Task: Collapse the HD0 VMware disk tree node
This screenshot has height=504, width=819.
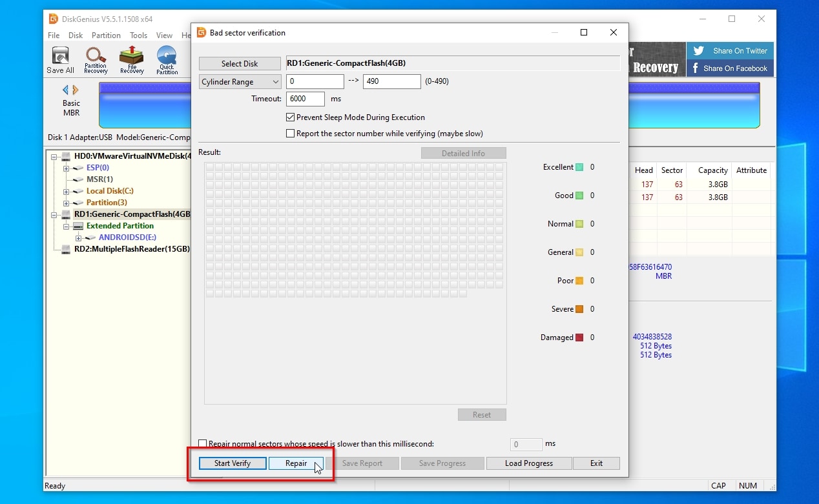Action: [x=54, y=156]
